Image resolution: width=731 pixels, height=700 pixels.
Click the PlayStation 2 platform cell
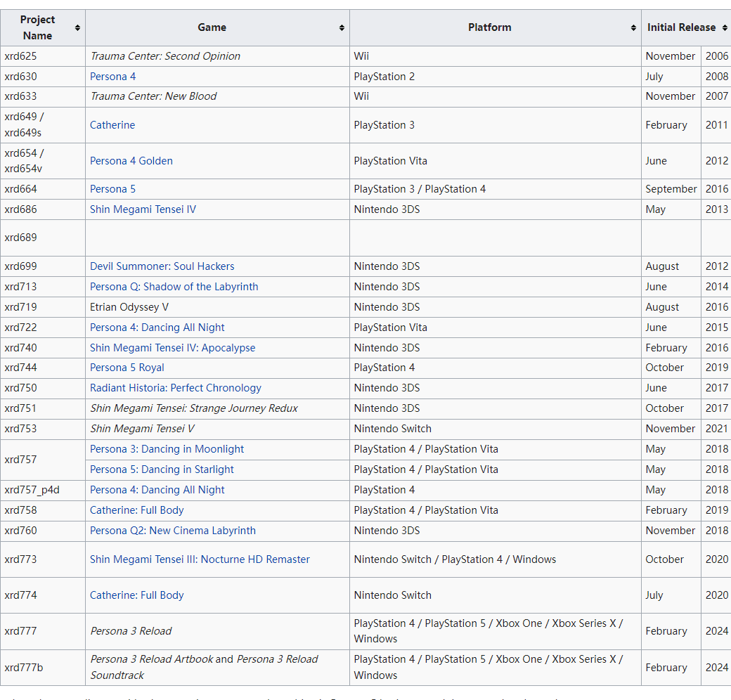(x=495, y=77)
